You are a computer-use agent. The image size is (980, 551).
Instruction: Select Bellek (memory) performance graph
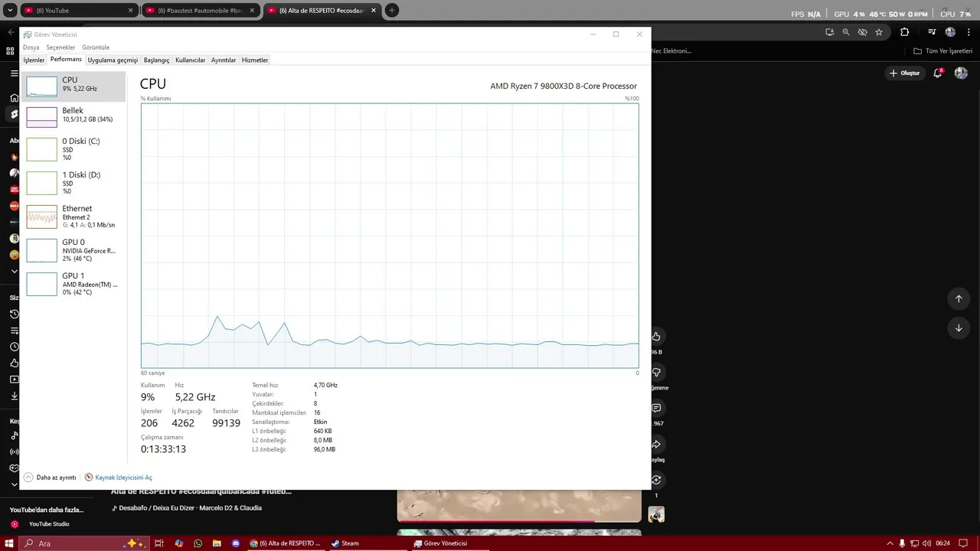tap(73, 116)
